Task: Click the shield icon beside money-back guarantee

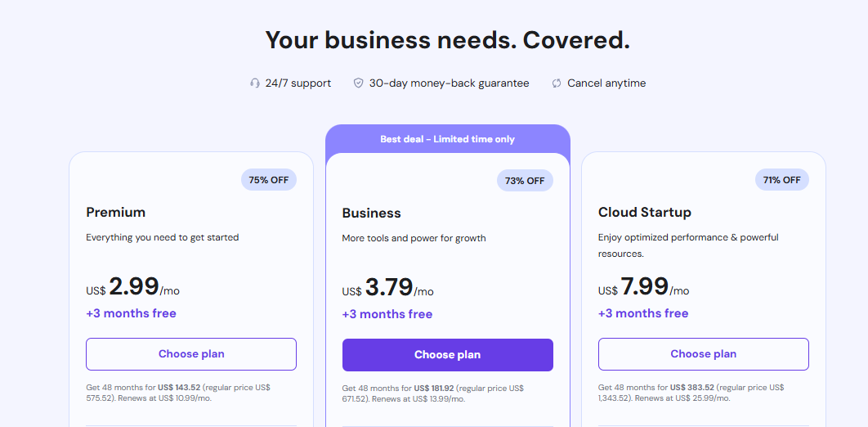Action: click(x=358, y=83)
